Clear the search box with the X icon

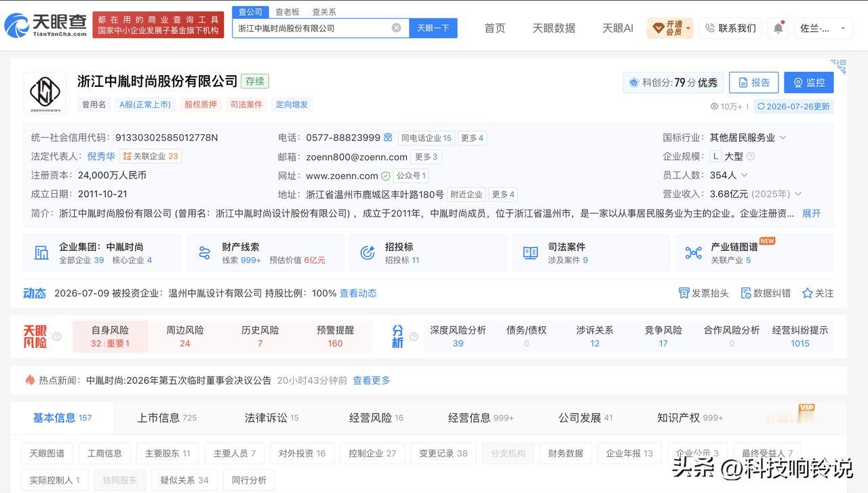pos(396,28)
